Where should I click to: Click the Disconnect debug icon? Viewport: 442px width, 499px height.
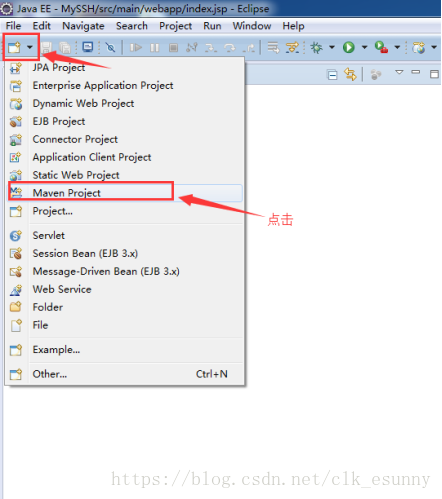point(192,48)
